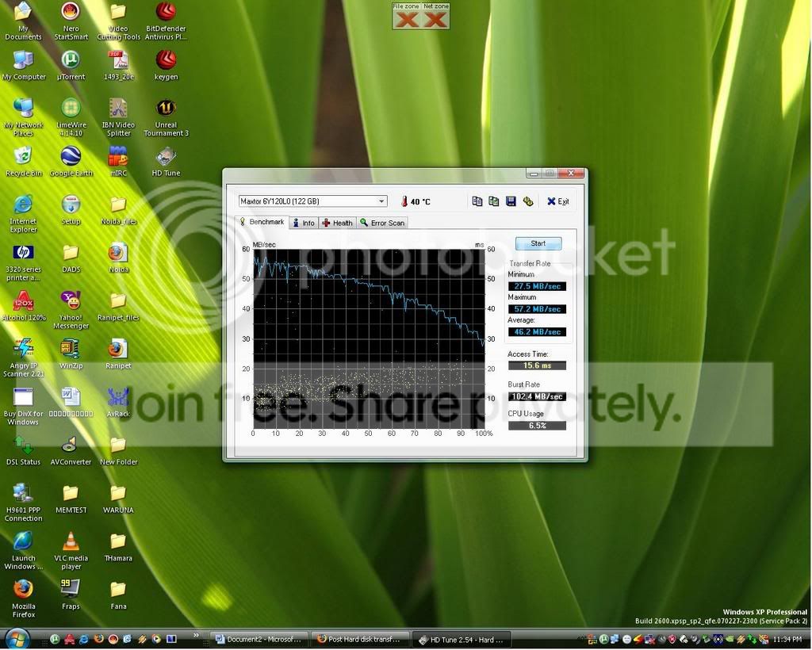The image size is (812, 650).
Task: Go to the Error Scan tab
Action: tap(383, 223)
